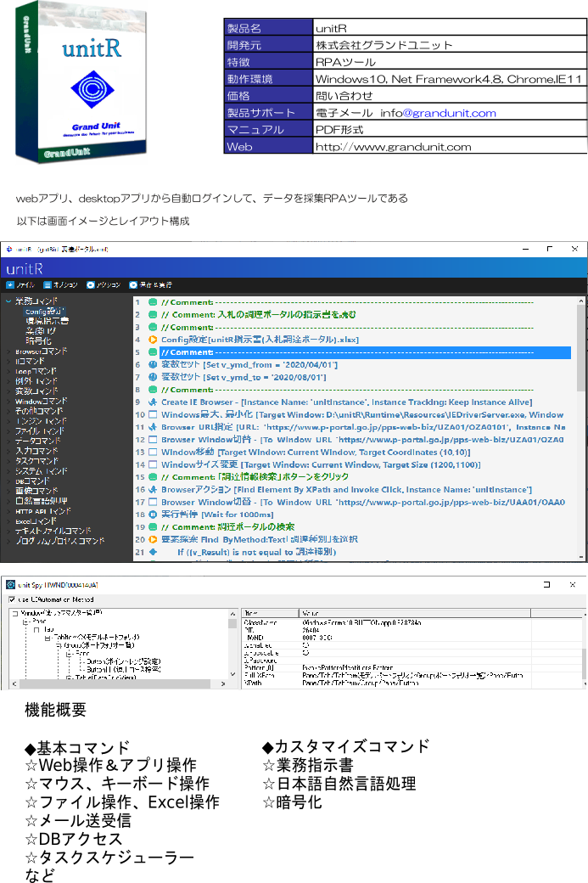Image resolution: width=588 pixels, height=883 pixels.
Task: Click diamond icon on If v_Result line
Action: [x=153, y=552]
